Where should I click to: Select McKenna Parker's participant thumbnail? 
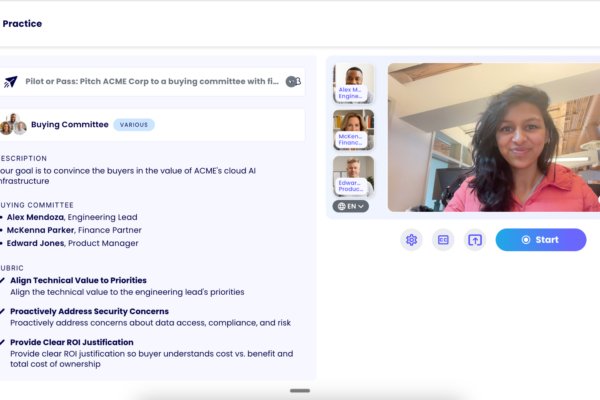353,130
